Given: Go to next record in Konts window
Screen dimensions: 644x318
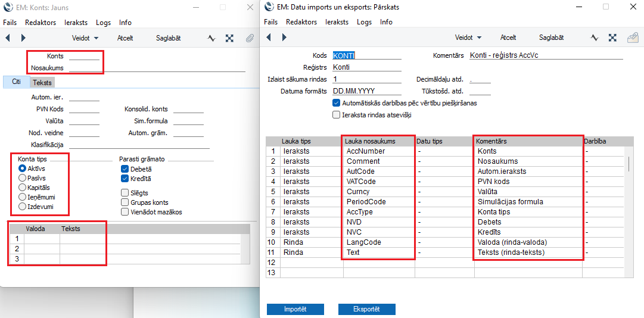Looking at the screenshot, I should click(x=23, y=38).
